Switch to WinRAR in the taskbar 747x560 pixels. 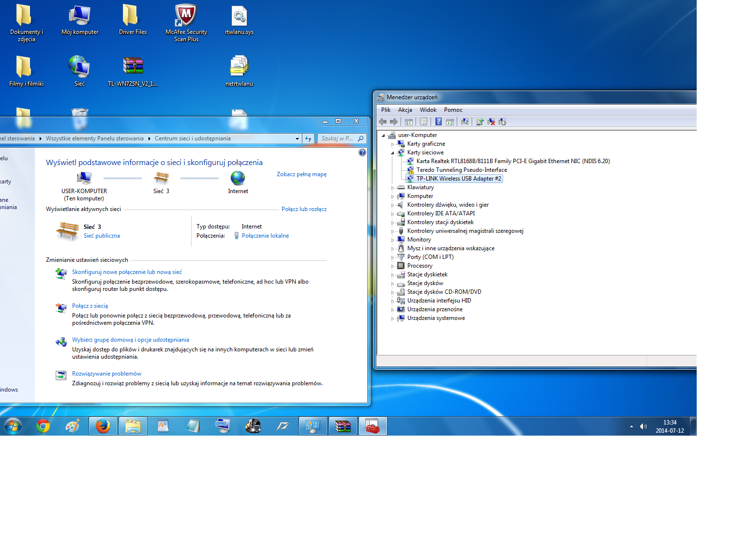[343, 426]
